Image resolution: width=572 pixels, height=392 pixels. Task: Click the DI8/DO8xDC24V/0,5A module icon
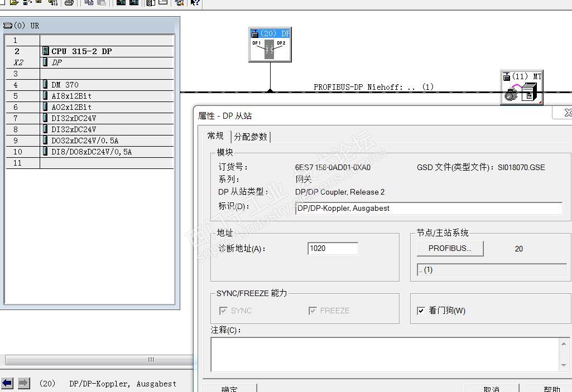[45, 151]
